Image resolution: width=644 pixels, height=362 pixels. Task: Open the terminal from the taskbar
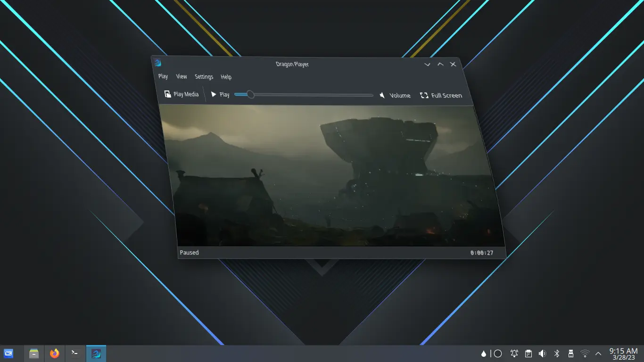(75, 354)
